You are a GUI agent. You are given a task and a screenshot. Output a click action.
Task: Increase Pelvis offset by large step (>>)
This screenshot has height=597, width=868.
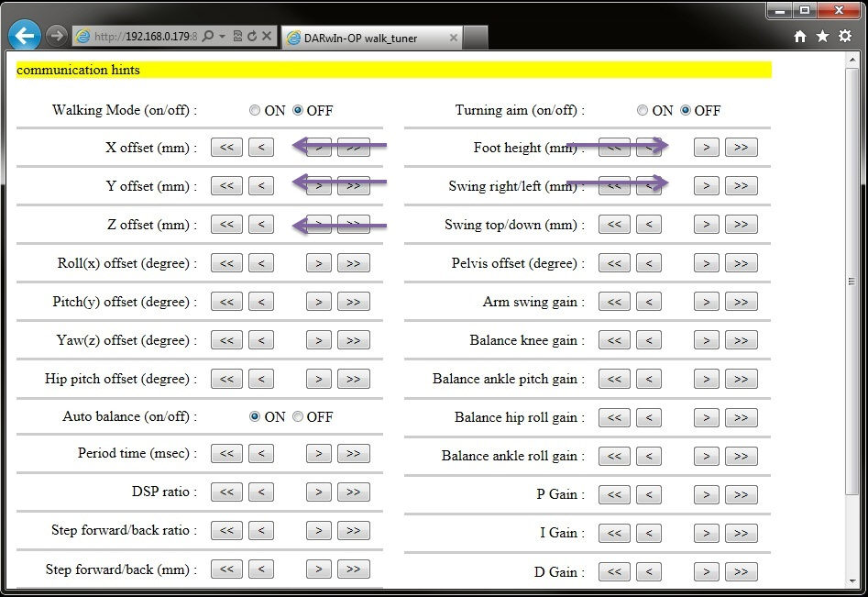click(742, 263)
